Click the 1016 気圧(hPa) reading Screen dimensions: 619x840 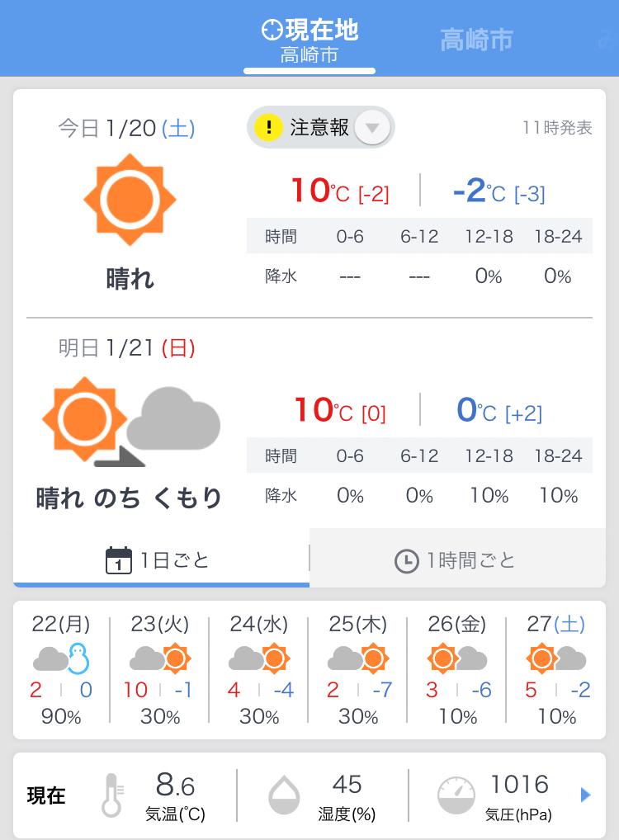(518, 796)
